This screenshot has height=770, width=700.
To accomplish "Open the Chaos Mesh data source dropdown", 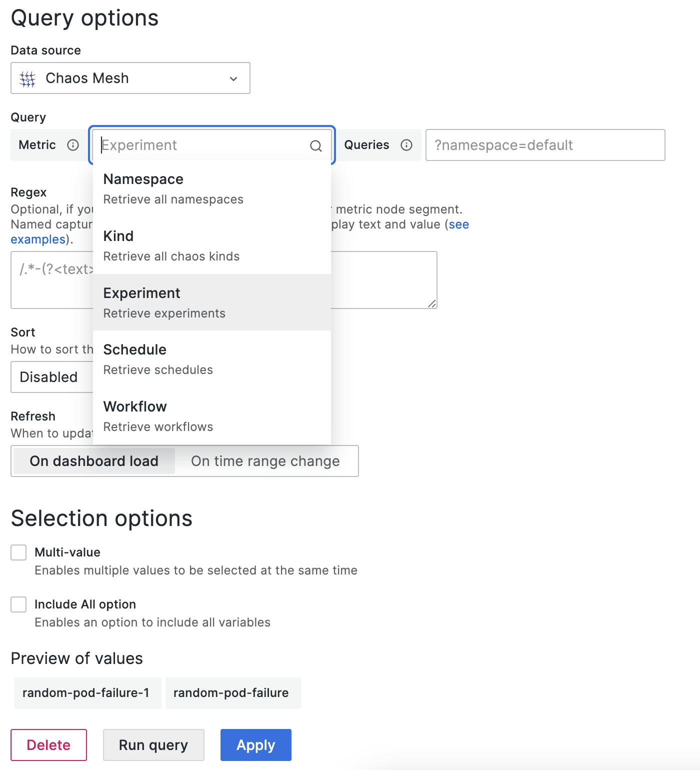I will [x=130, y=78].
